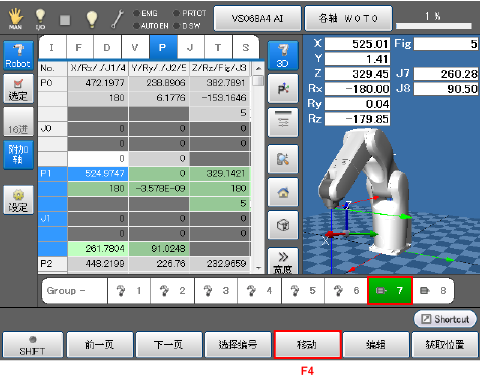Open the VS068A4 AI robot selector

257,18
